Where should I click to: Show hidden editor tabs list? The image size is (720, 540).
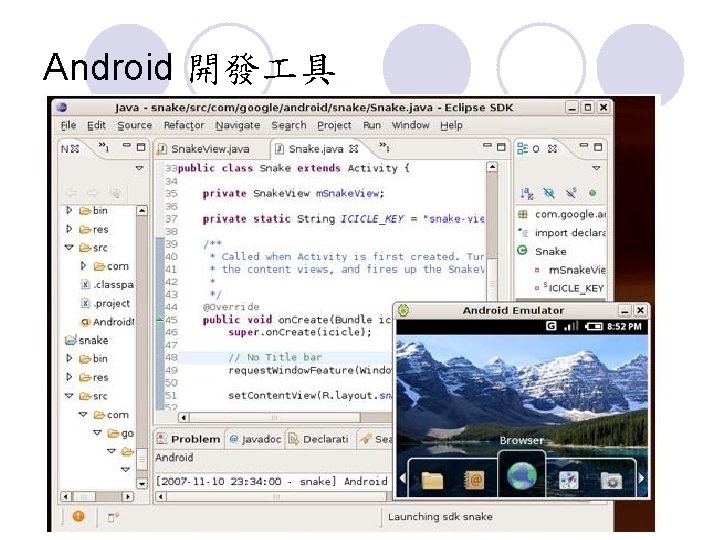click(384, 147)
